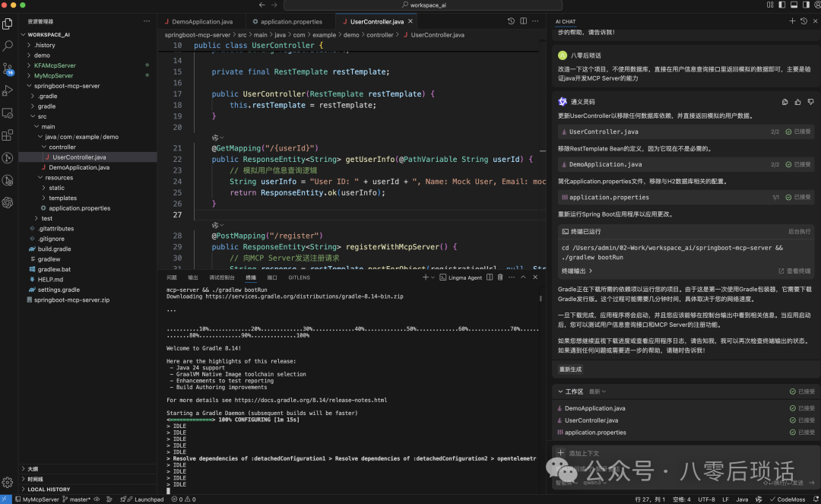Screen dimensions: 821x504
Task: Click 查看终端 link in chat panel
Action: (798, 271)
